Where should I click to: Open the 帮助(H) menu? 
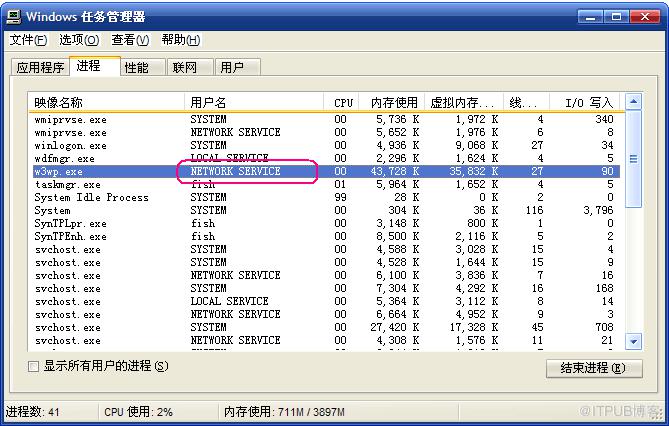coord(180,40)
